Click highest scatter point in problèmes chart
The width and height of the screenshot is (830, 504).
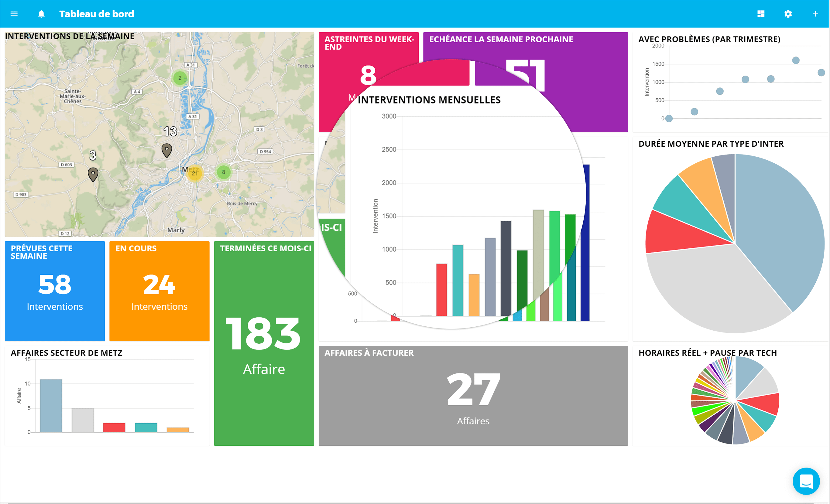coord(796,60)
